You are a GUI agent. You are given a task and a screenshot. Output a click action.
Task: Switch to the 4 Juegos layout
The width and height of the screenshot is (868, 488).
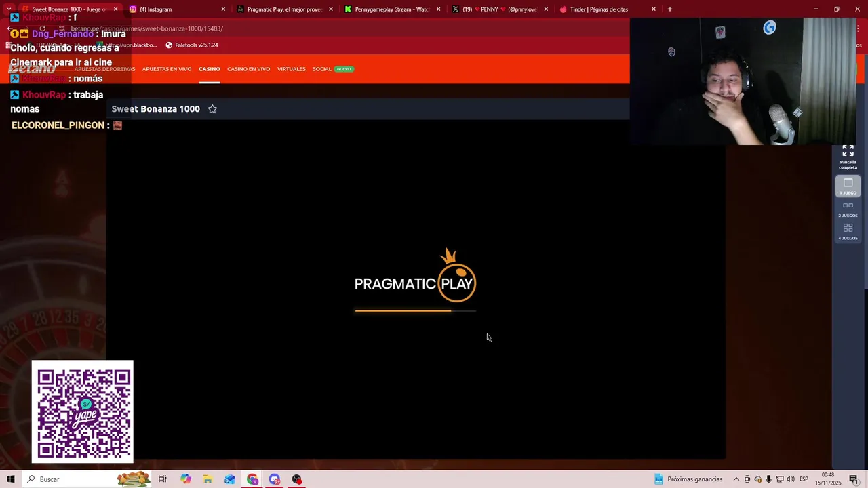click(848, 232)
